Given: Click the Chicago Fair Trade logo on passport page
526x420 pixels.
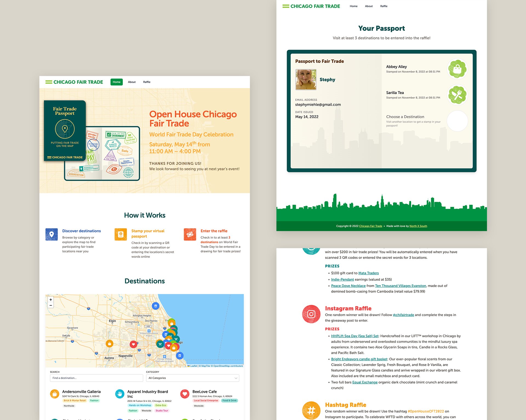Looking at the screenshot, I should point(311,6).
